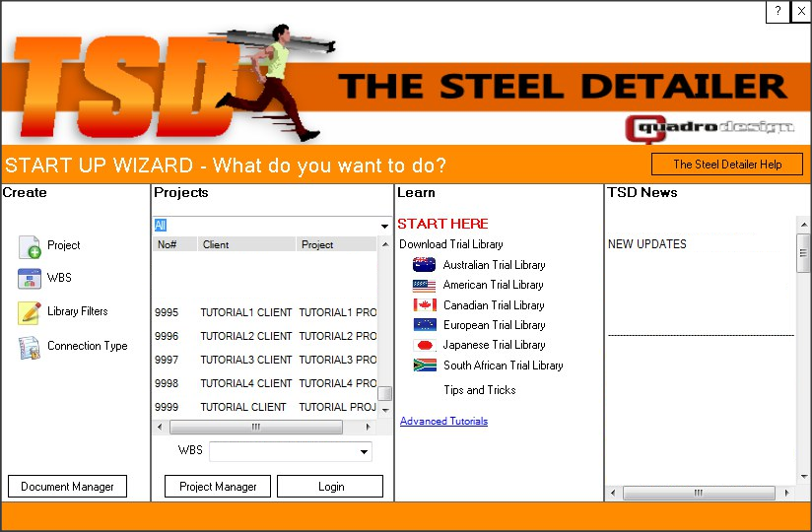Image resolution: width=812 pixels, height=532 pixels.
Task: Click the Connection Type document icon
Action: click(30, 347)
